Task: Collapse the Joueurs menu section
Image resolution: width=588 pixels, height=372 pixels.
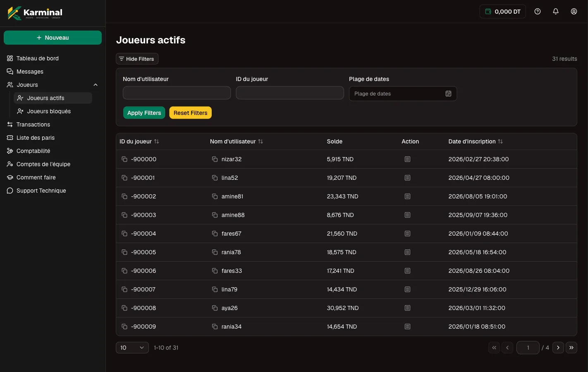Action: click(x=96, y=85)
